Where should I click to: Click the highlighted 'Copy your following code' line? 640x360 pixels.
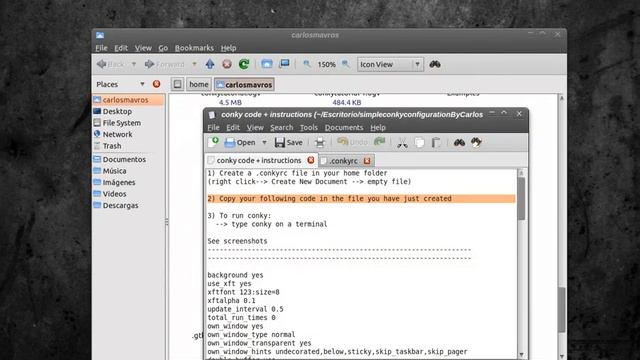pyautogui.click(x=361, y=198)
